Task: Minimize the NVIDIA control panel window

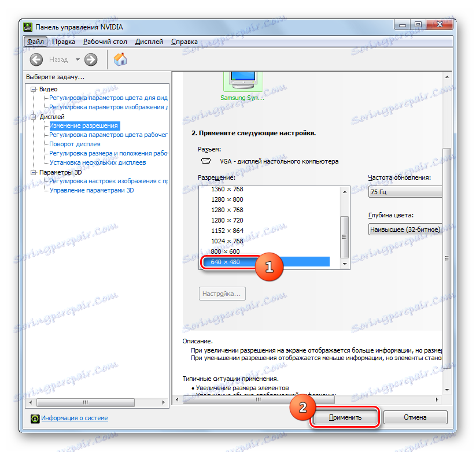Action: (403, 24)
